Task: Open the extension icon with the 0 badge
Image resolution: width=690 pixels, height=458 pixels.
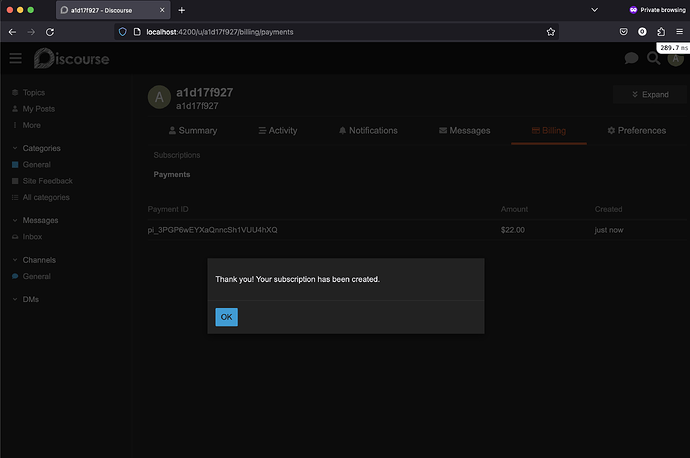Action: pos(642,32)
